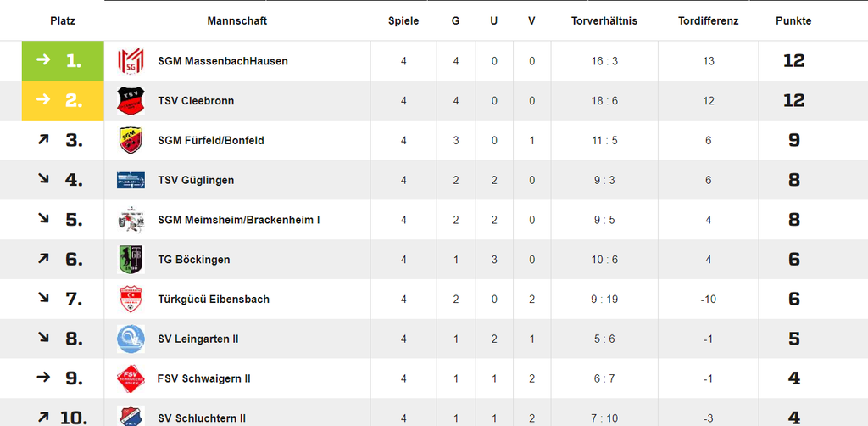
Task: Click the Punkte column header
Action: pos(793,21)
